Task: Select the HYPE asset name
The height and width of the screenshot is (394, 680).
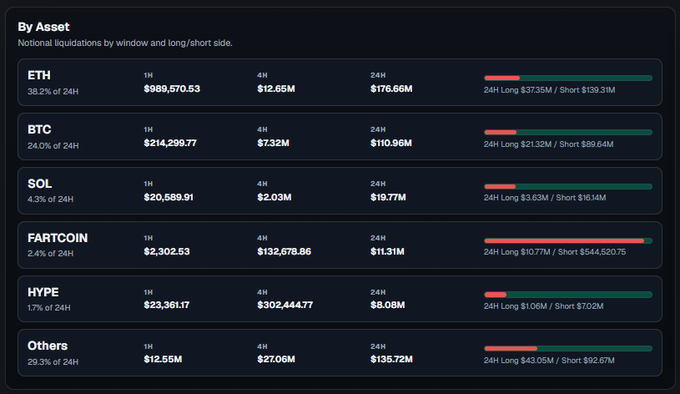Action: (43, 292)
